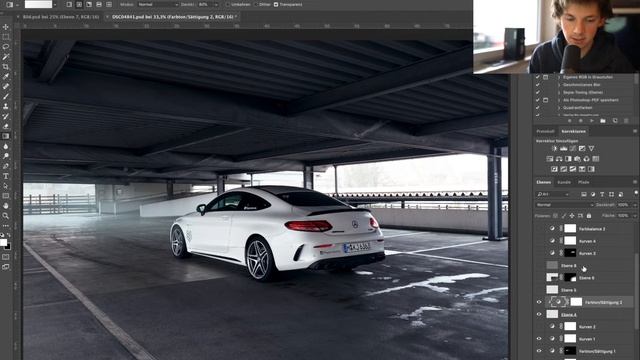Switch to Kanäle tab
Screen dimensions: 640x360
click(x=564, y=182)
